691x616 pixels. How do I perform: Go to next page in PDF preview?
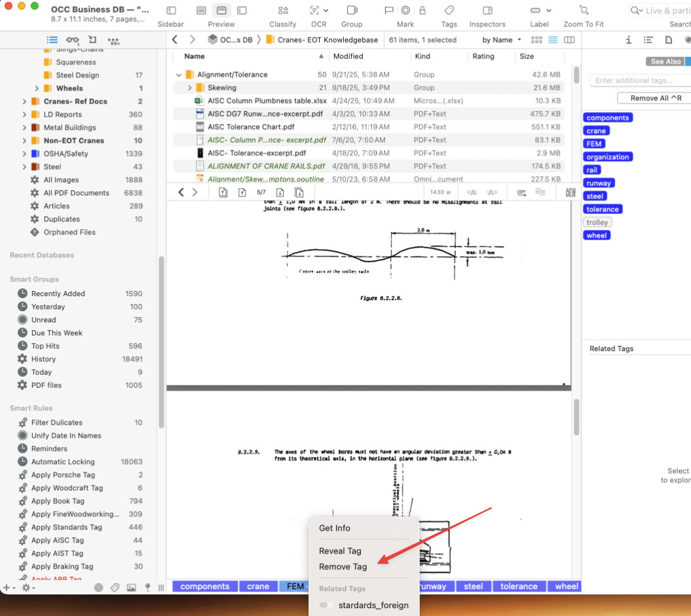coord(280,193)
